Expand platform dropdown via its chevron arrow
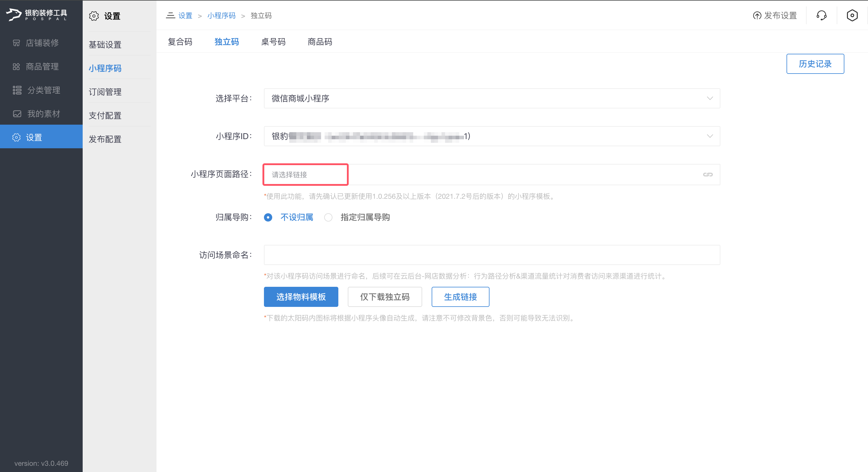Image resolution: width=868 pixels, height=472 pixels. tap(710, 98)
